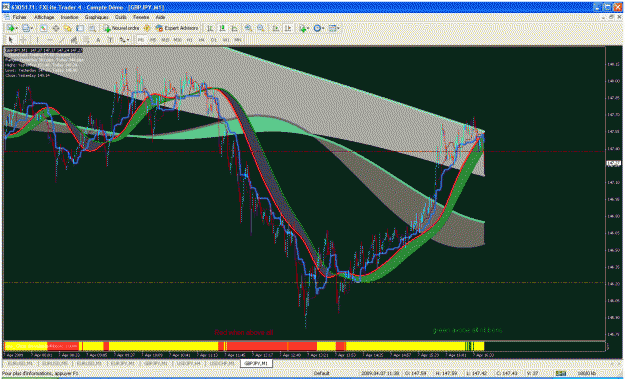
Task: Select the M30 timeframe button
Action: [177, 39]
